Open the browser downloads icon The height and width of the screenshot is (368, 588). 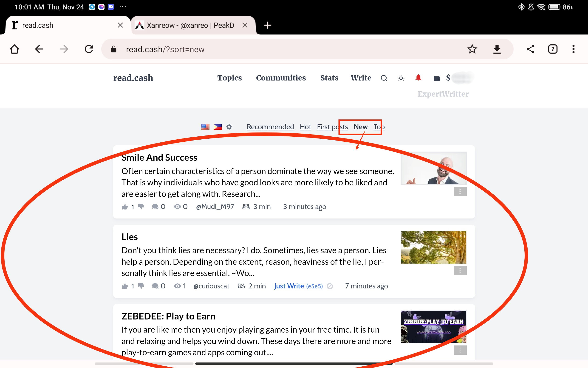(497, 49)
